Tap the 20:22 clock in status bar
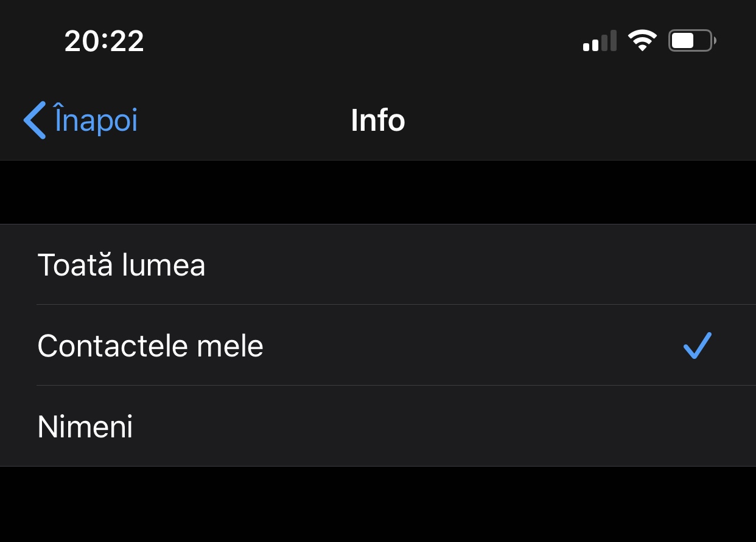This screenshot has width=756, height=542. pos(104,41)
